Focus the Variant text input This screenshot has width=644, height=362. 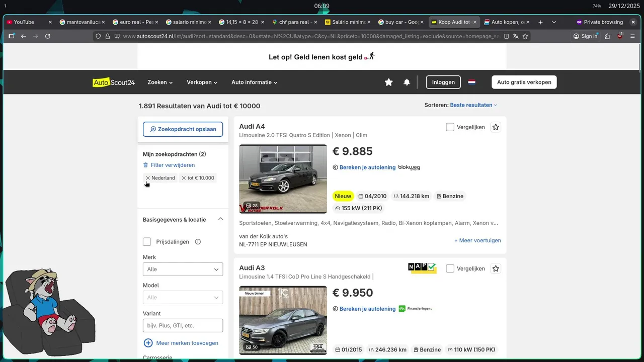[x=183, y=326]
